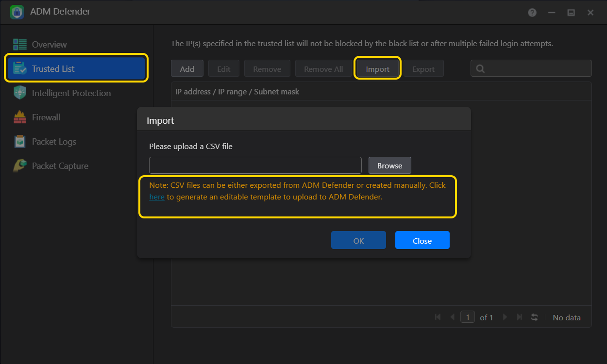Click the Packet Logs clipboard icon
This screenshot has width=607, height=364.
click(20, 141)
